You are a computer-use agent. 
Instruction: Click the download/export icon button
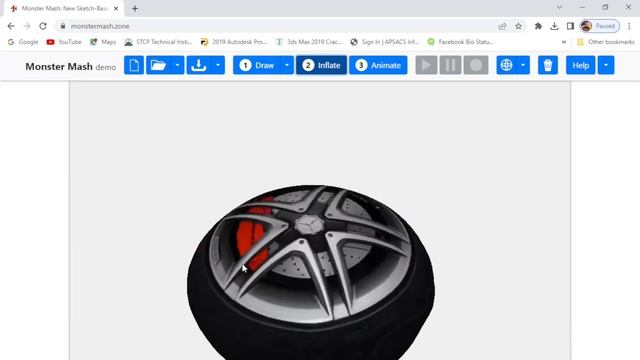[199, 65]
